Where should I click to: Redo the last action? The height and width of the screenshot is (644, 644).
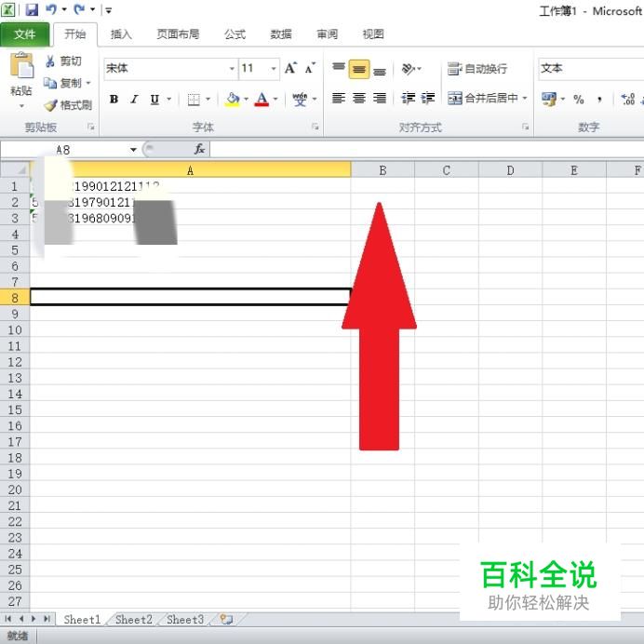pos(79,9)
